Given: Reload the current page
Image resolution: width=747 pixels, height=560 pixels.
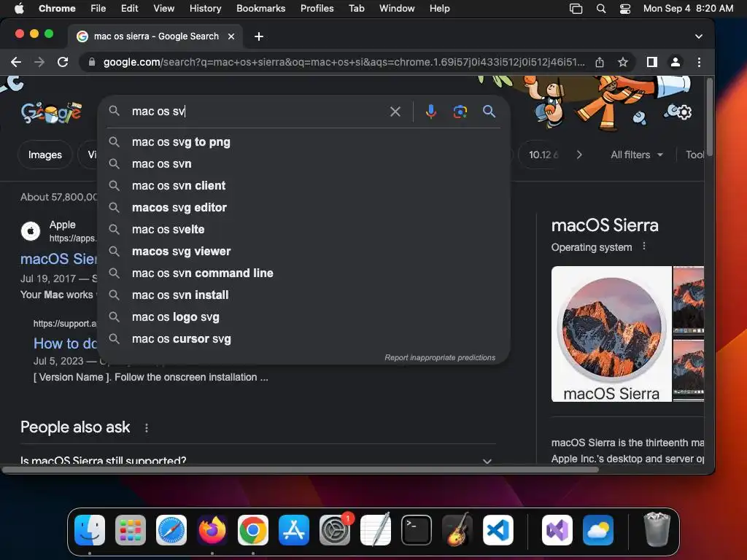Looking at the screenshot, I should 63,62.
